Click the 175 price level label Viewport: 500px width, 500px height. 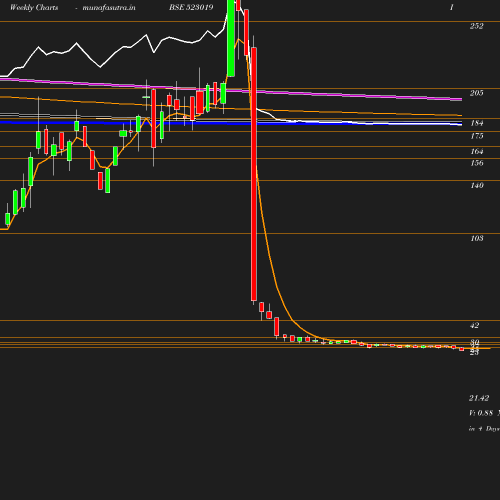(477, 136)
